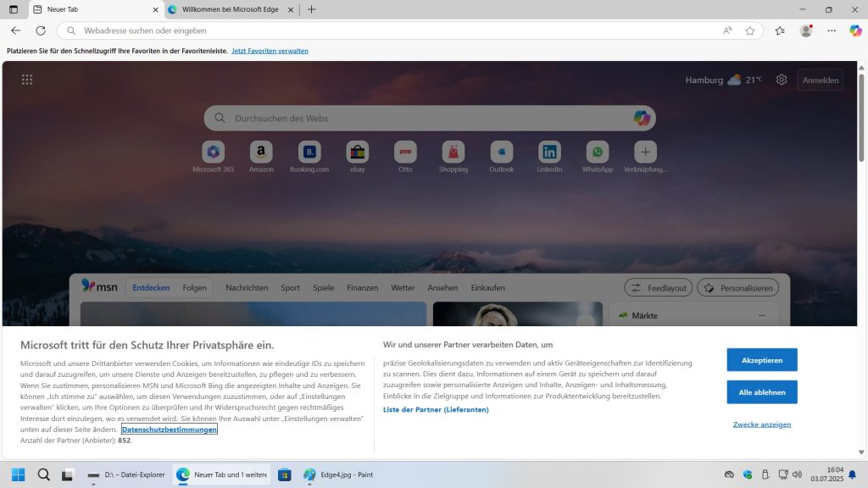
Task: Switch to Willkommen bei Microsoft Edge tab
Action: click(229, 9)
